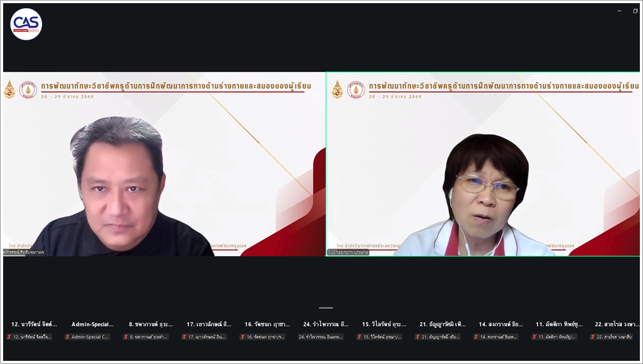
Task: Click muted mic icon for participant 22
Action: pos(592,337)
